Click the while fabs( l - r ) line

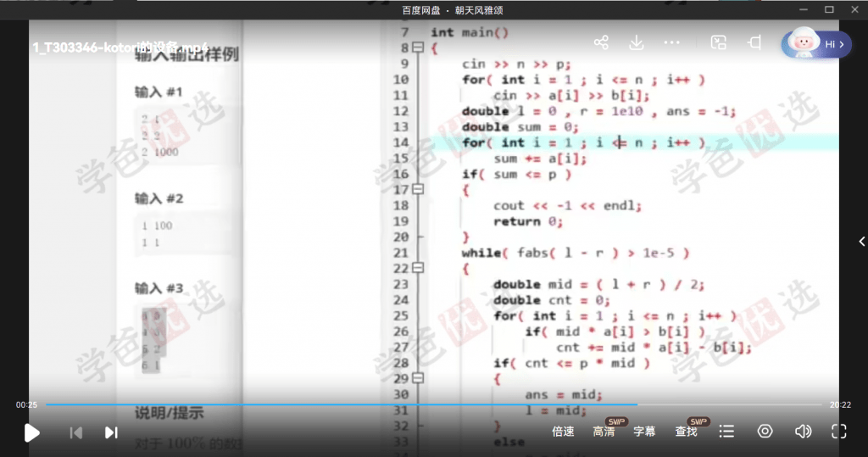576,254
